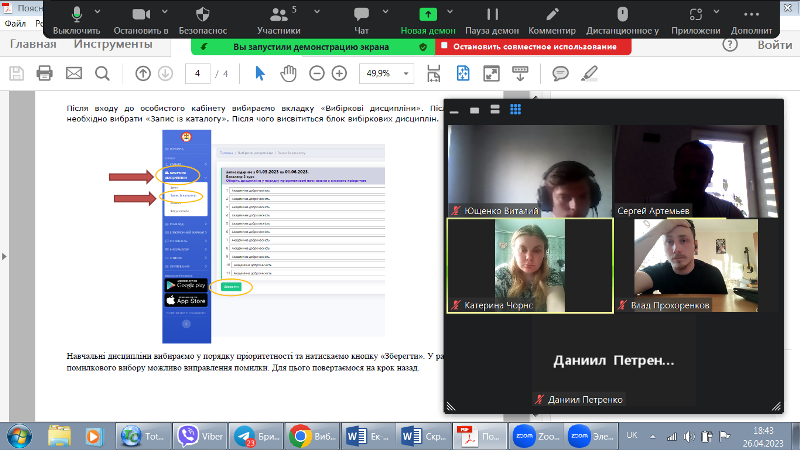Screen dimensions: 800x454
Task: Select the hand pan tool
Action: point(288,73)
